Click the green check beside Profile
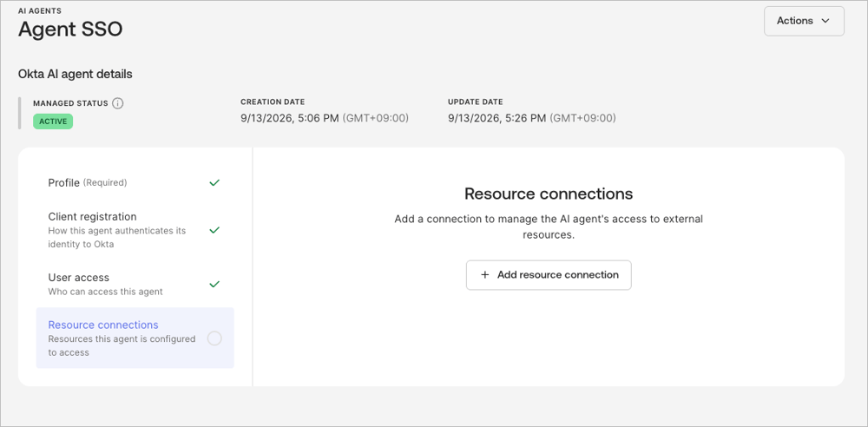Image resolution: width=868 pixels, height=427 pixels. pos(214,183)
